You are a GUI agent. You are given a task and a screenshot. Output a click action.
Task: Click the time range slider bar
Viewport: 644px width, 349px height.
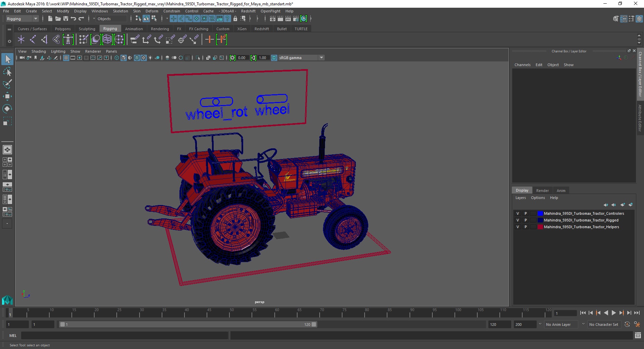click(x=188, y=325)
